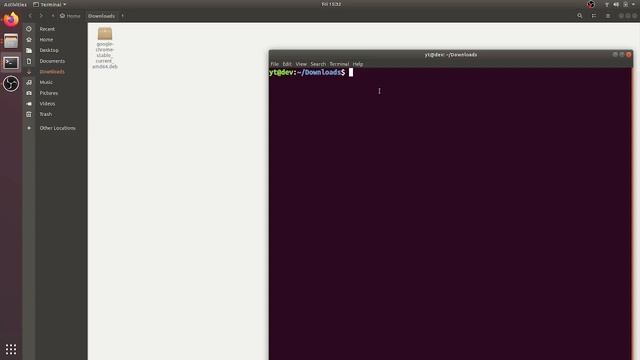The image size is (640, 360).
Task: Expand the Terminal app menu in the top bar
Action: pyautogui.click(x=49, y=4)
